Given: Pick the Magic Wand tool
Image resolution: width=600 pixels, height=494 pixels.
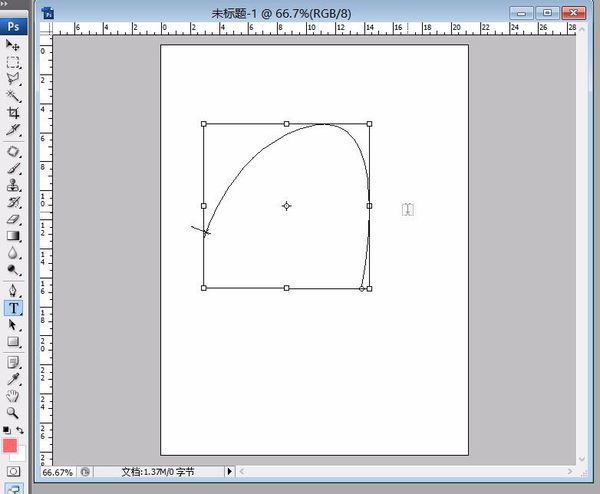Looking at the screenshot, I should tap(13, 96).
